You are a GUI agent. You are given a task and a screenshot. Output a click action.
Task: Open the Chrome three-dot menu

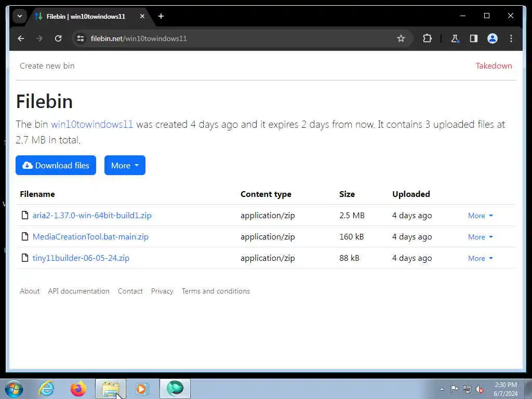[x=511, y=38]
